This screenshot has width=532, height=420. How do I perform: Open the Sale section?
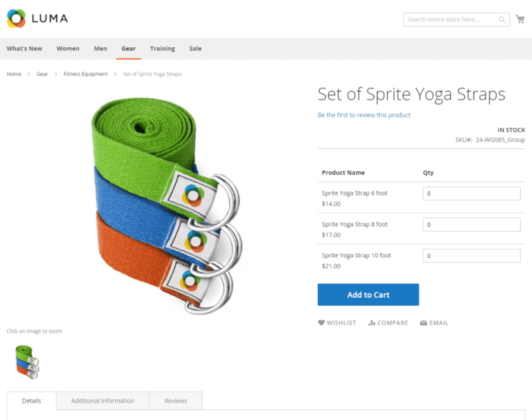pos(195,49)
